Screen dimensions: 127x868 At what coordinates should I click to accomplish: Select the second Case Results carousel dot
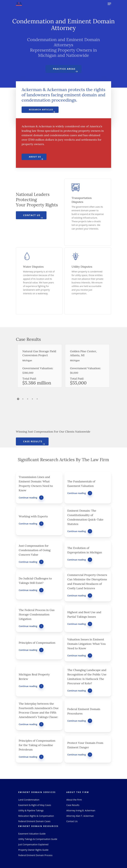coord(23,399)
